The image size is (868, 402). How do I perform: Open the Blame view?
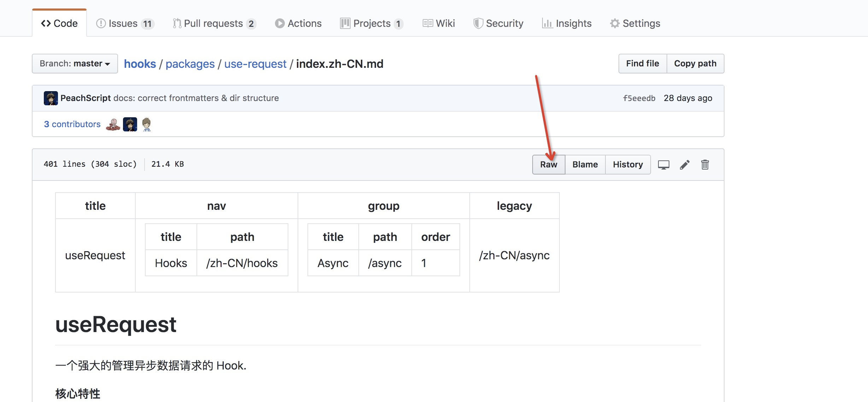[585, 165]
